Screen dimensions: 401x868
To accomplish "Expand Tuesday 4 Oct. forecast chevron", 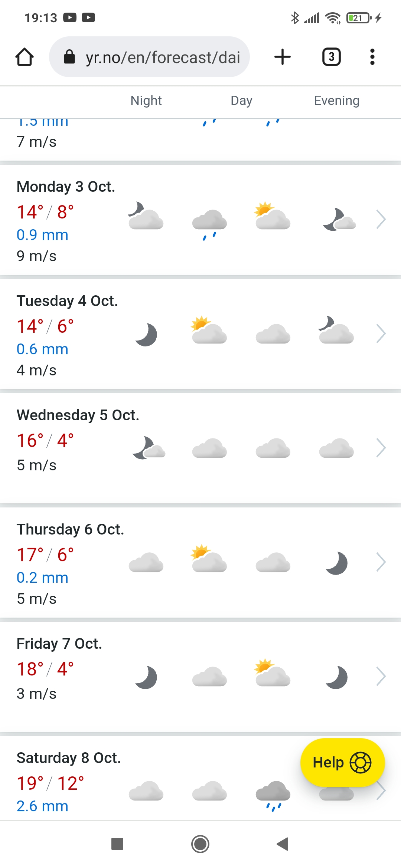I will (381, 334).
